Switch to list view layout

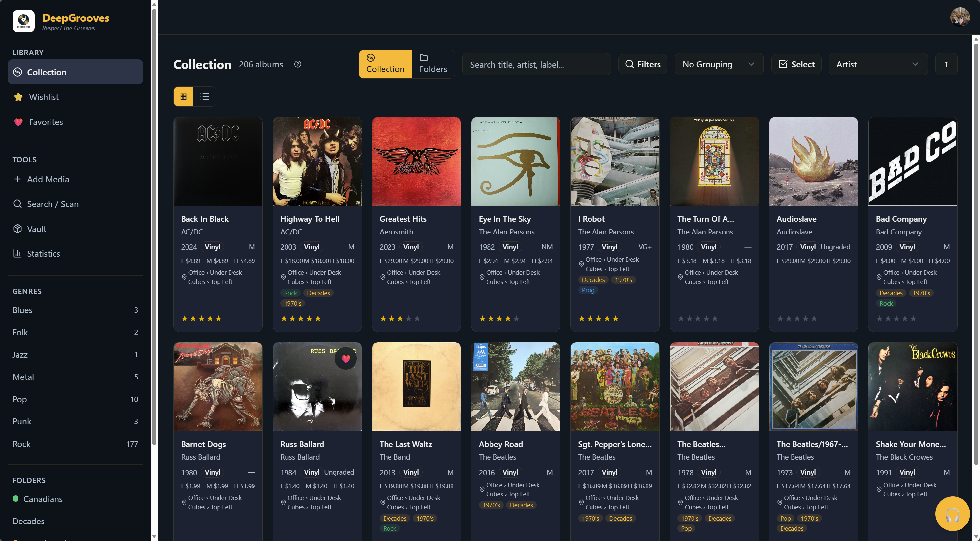205,96
